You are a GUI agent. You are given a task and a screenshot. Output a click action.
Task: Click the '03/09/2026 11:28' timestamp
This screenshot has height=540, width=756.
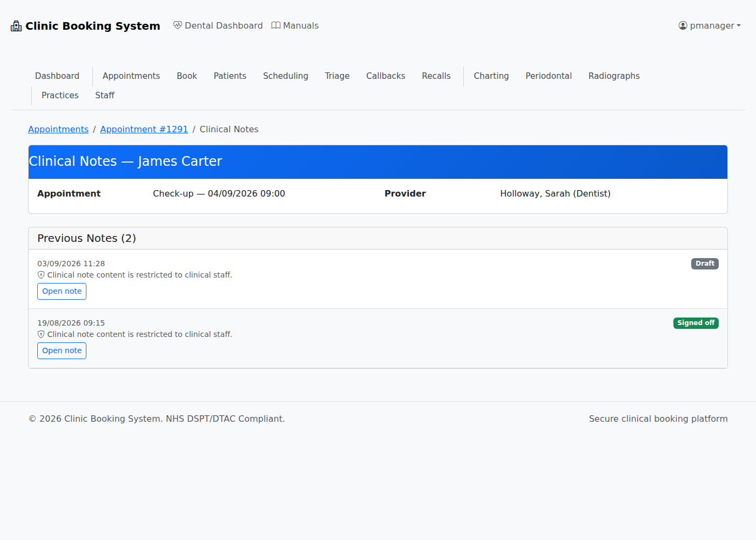71,264
